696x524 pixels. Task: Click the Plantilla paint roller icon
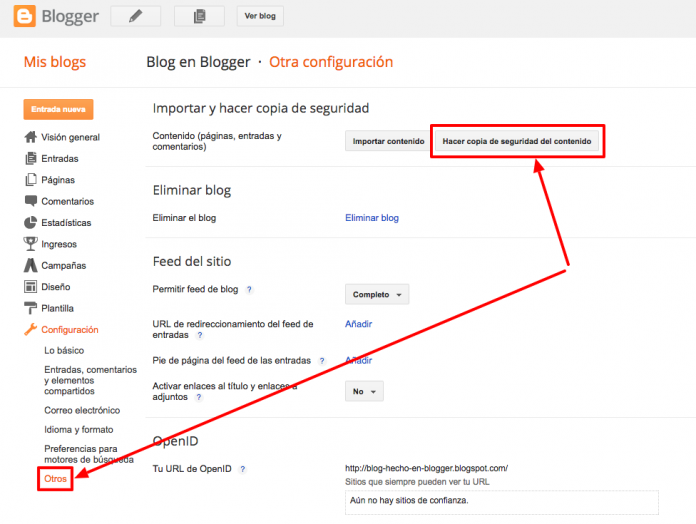coord(30,308)
